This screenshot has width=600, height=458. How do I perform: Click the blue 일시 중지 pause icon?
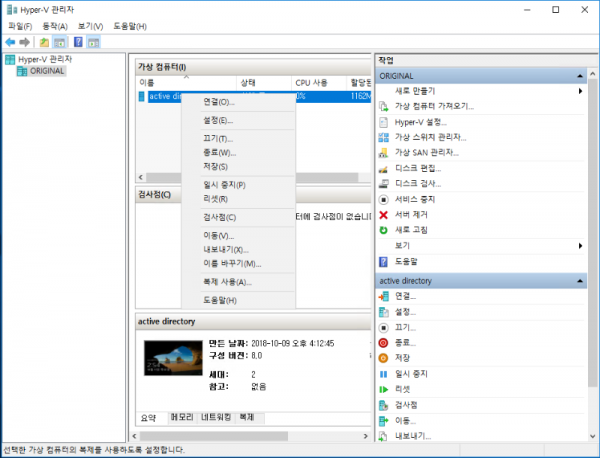pos(383,374)
